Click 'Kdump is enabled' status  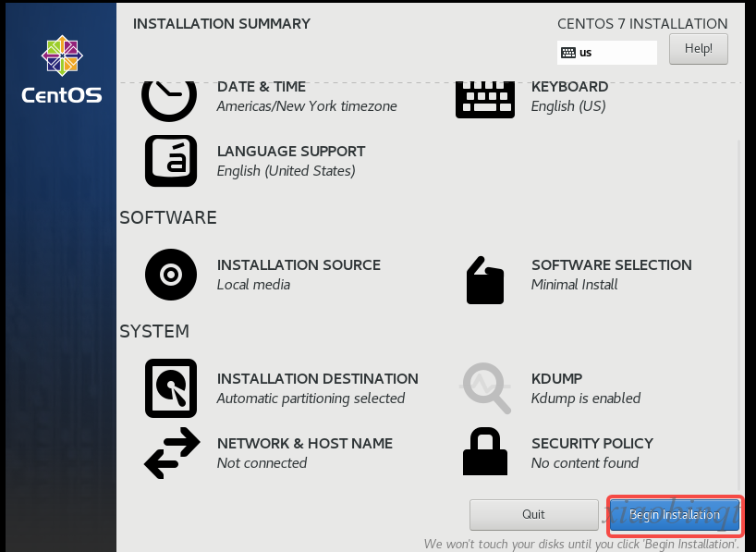(586, 399)
